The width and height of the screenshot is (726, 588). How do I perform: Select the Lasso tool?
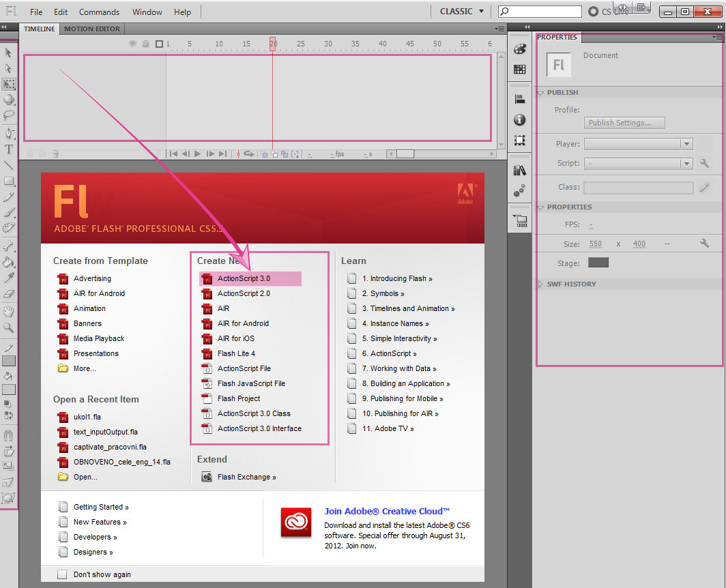9,115
